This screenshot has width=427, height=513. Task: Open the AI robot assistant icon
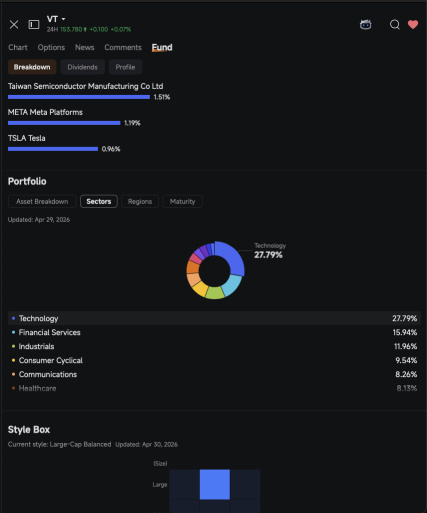click(366, 24)
